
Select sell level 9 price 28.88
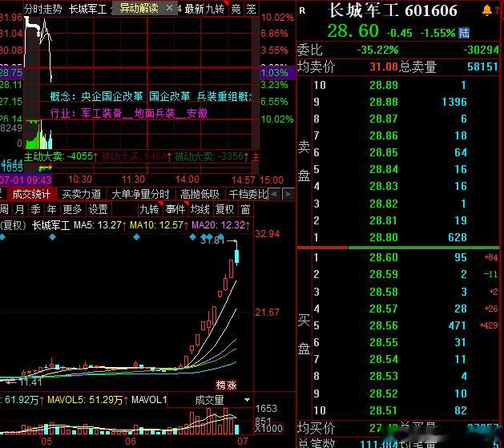tap(384, 102)
